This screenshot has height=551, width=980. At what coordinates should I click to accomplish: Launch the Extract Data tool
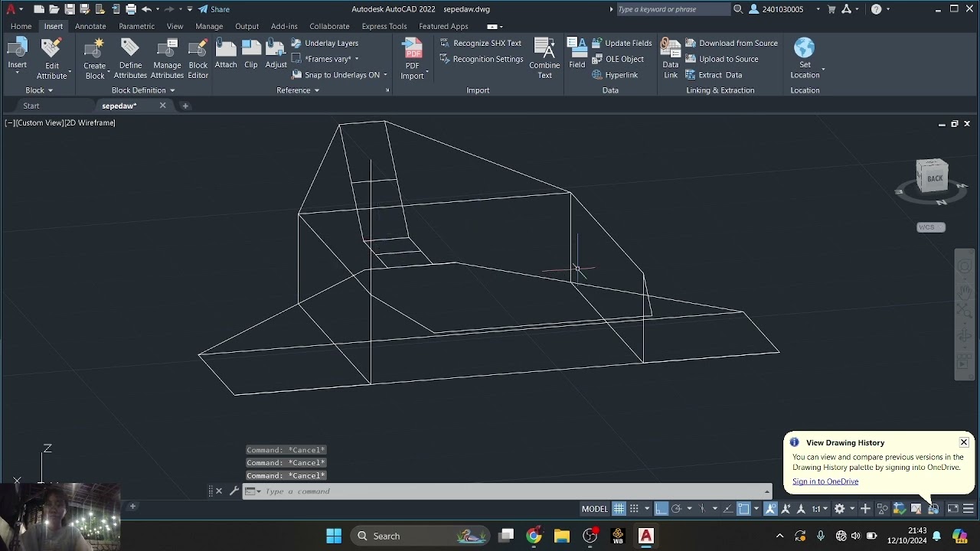pos(714,75)
